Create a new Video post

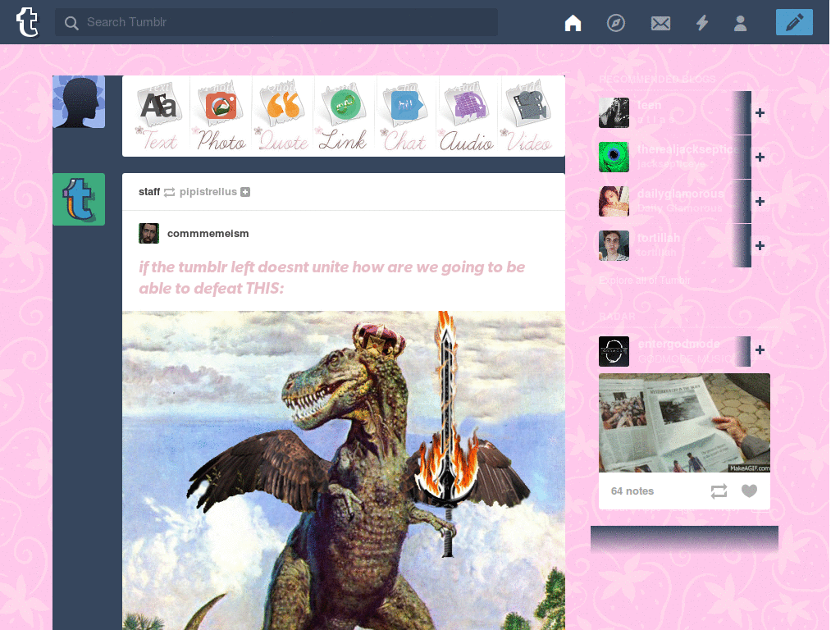tap(528, 116)
